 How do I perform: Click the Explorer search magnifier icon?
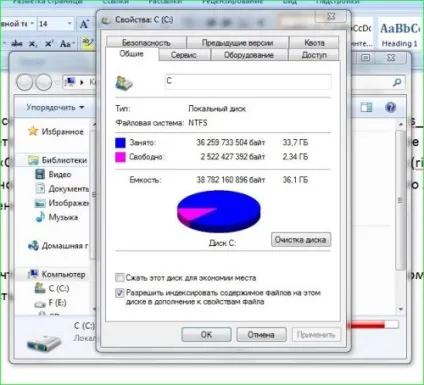(x=397, y=82)
